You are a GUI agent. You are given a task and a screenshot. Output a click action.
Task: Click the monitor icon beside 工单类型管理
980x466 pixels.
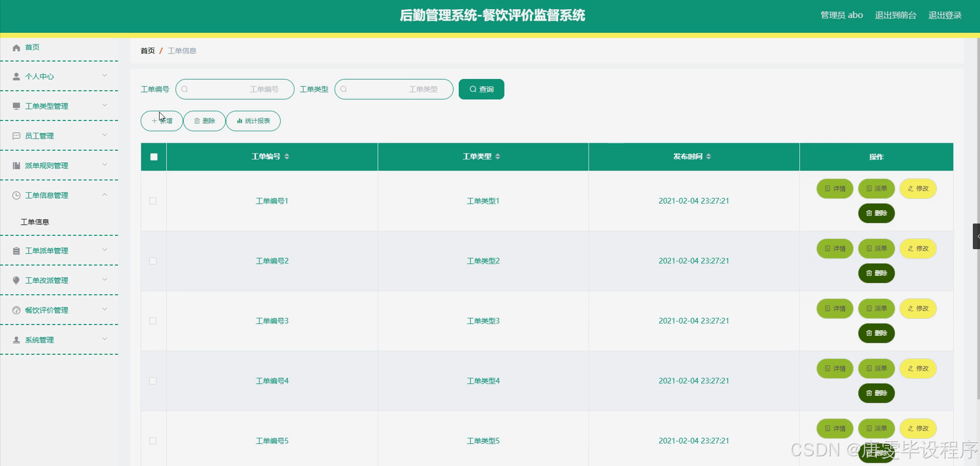[16, 106]
